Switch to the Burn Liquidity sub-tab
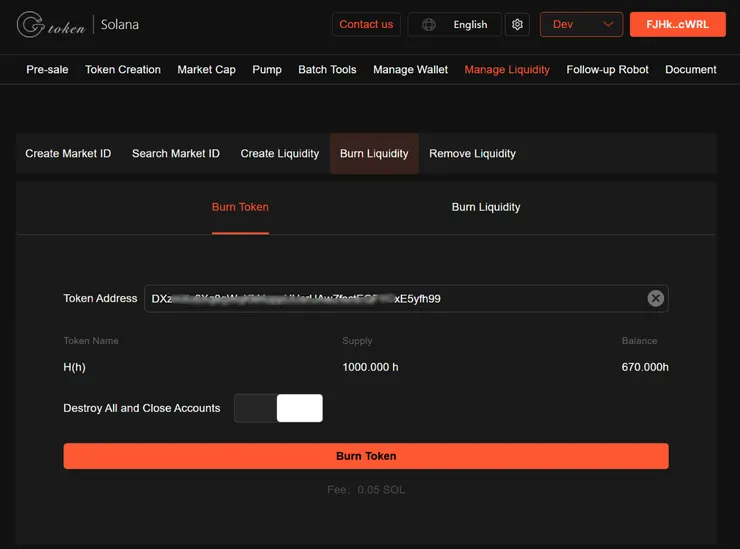 [x=486, y=207]
